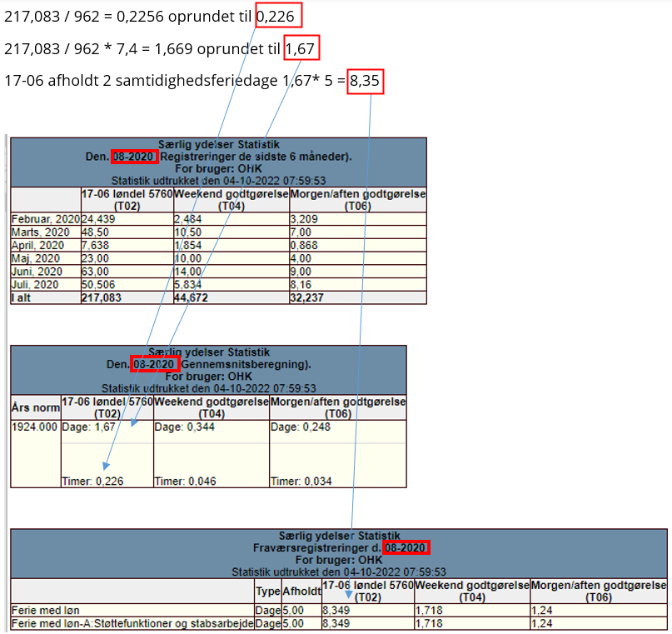The image size is (672, 634).
Task: Click the Type column header
Action: pos(267,592)
